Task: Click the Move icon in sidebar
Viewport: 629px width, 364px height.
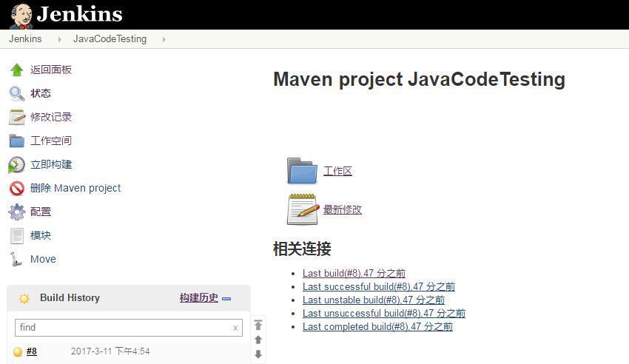Action: (x=16, y=260)
